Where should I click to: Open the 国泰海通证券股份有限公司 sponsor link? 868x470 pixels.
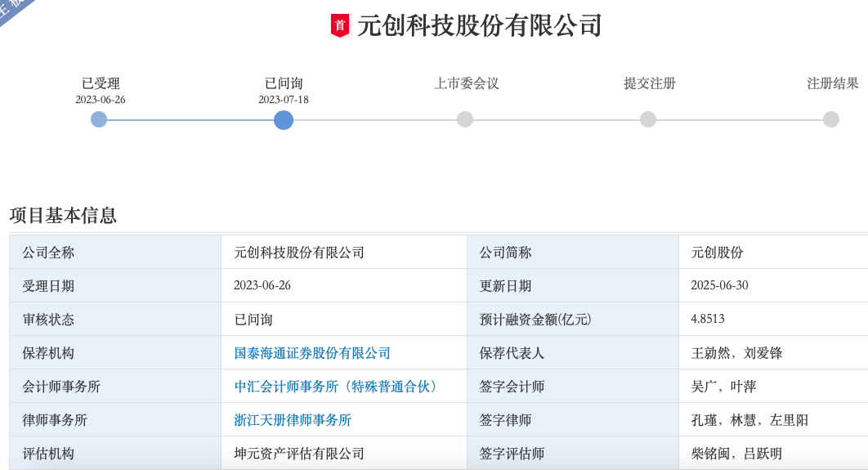click(312, 353)
